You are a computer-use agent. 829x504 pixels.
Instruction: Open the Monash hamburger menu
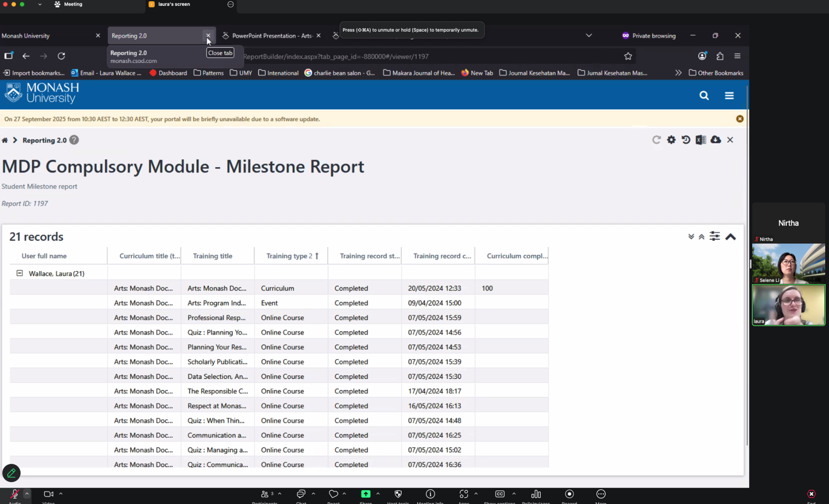click(729, 96)
